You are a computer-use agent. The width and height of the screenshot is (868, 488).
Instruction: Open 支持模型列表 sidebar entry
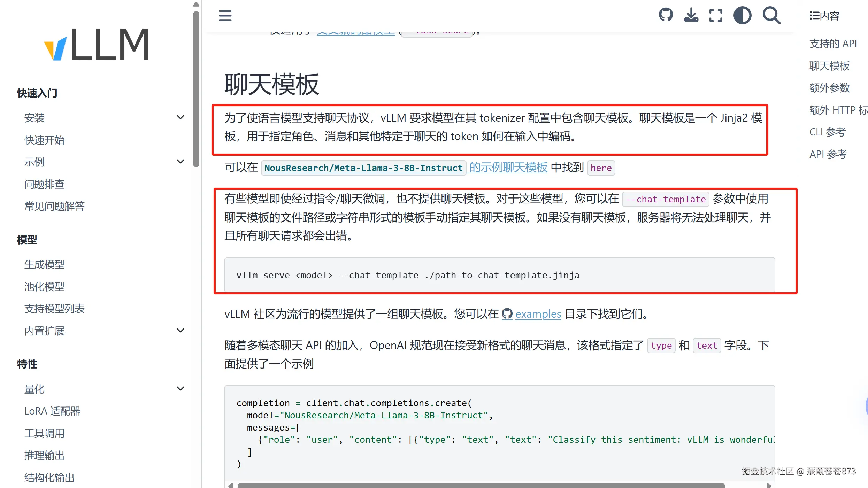coord(54,309)
